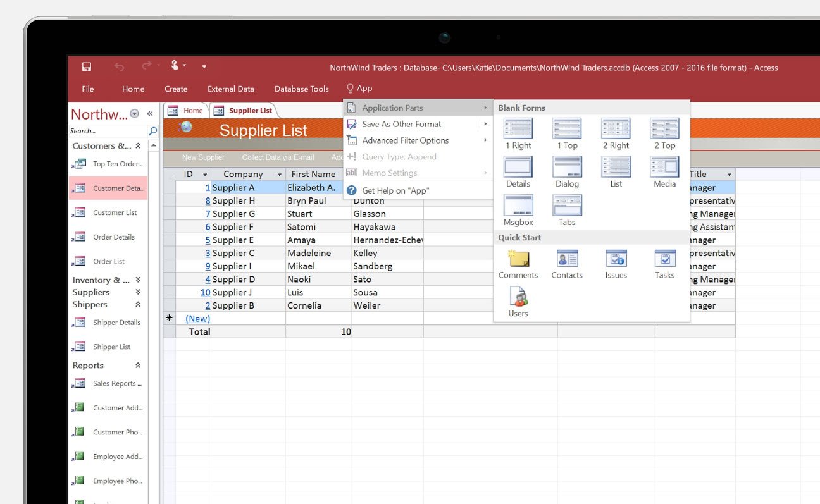Insert the Tabs blank form
The image size is (820, 504).
pyautogui.click(x=567, y=206)
